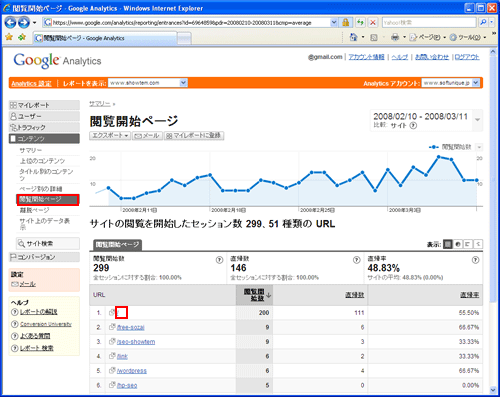Image resolution: width=500 pixels, height=397 pixels.
Task: Select the 閲覧開始ページ data table tab
Action: click(117, 245)
